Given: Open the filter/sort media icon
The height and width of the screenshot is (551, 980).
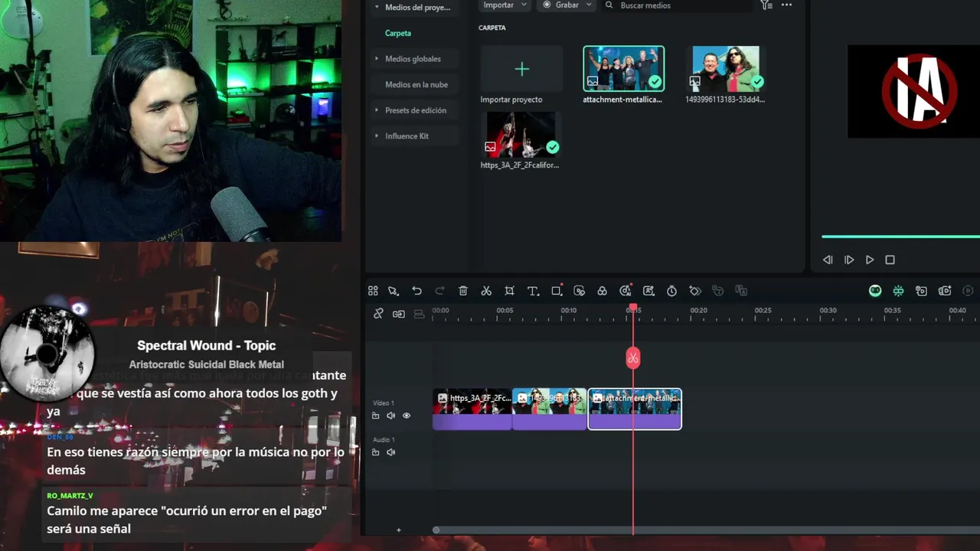Looking at the screenshot, I should 766,5.
